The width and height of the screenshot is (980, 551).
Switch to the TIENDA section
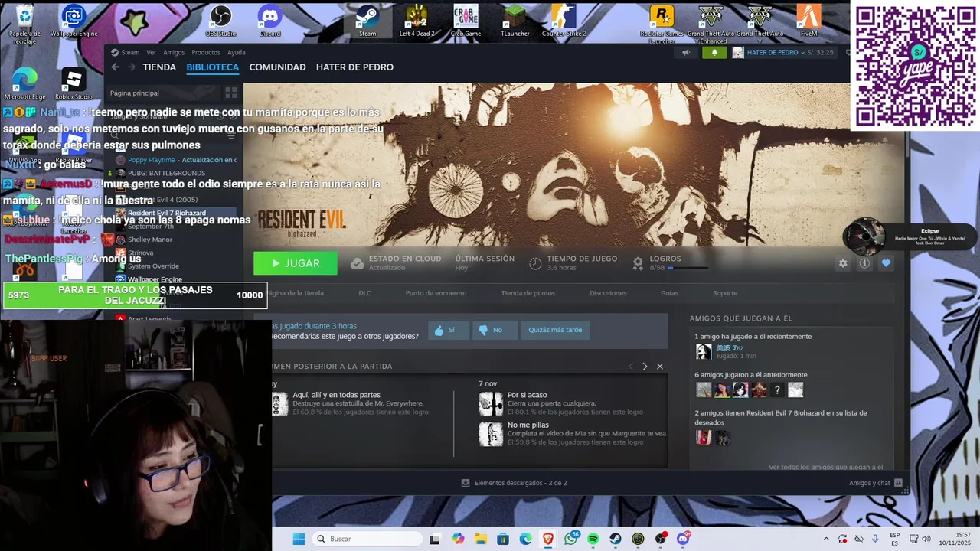click(x=159, y=67)
